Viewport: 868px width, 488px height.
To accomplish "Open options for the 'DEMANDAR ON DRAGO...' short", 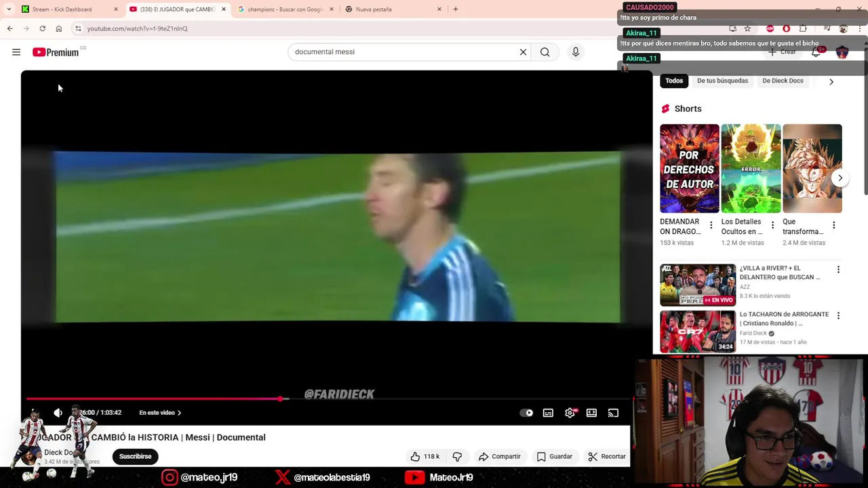I will click(711, 225).
